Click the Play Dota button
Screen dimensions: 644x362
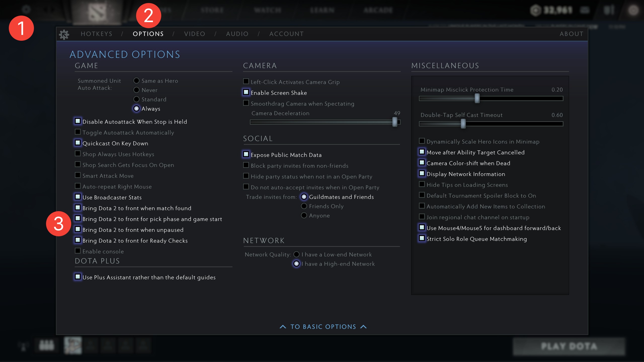click(x=569, y=346)
